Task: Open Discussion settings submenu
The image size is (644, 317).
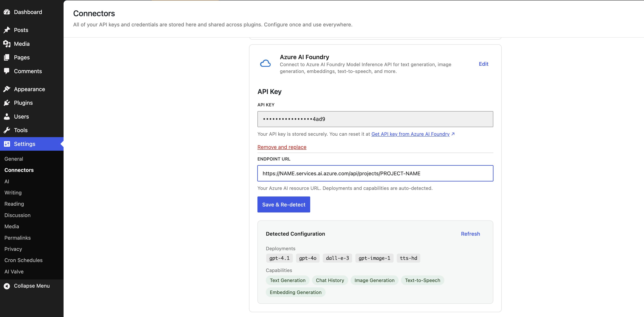Action: (18, 215)
